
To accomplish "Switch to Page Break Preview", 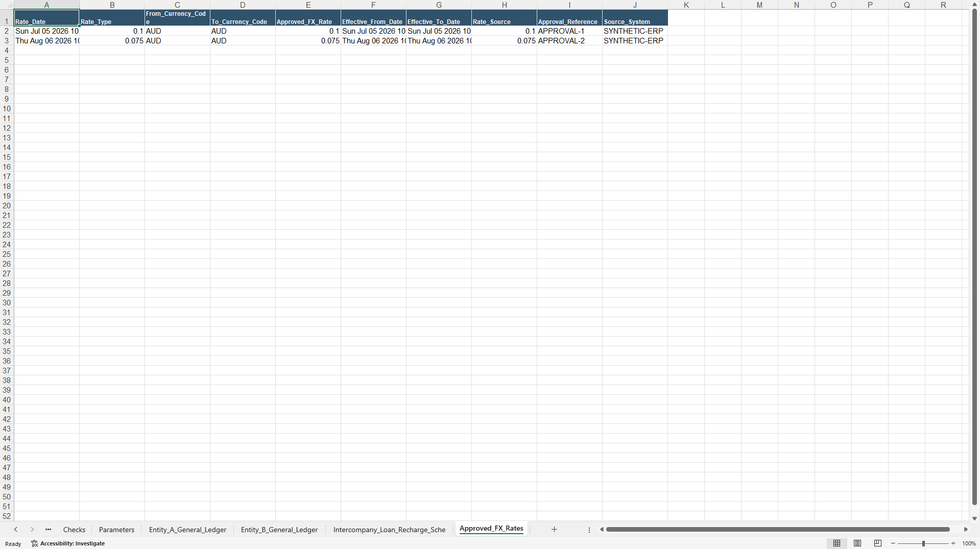I will [x=878, y=543].
